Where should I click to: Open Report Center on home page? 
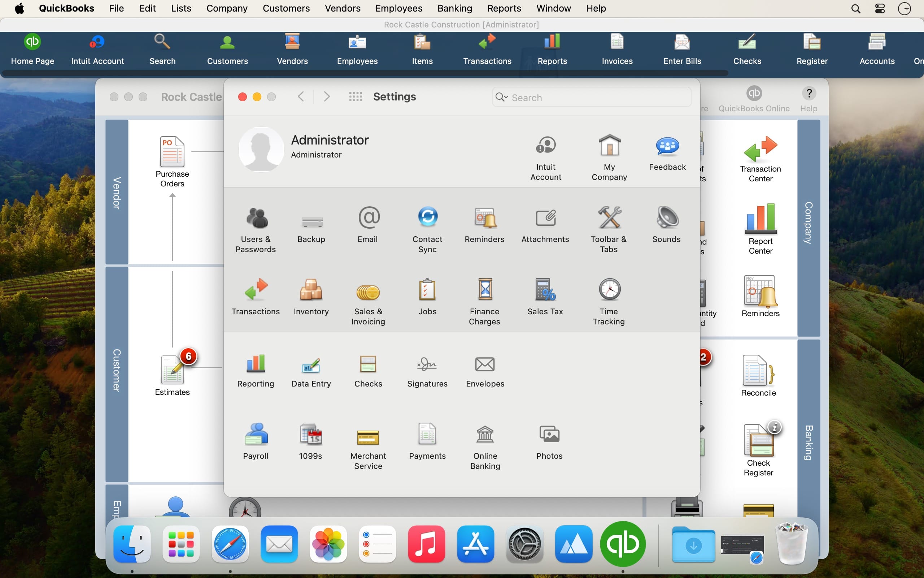click(760, 229)
